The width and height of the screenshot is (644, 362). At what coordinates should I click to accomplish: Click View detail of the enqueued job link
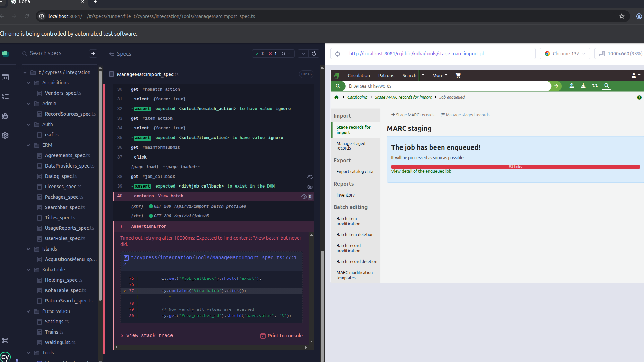click(x=421, y=171)
